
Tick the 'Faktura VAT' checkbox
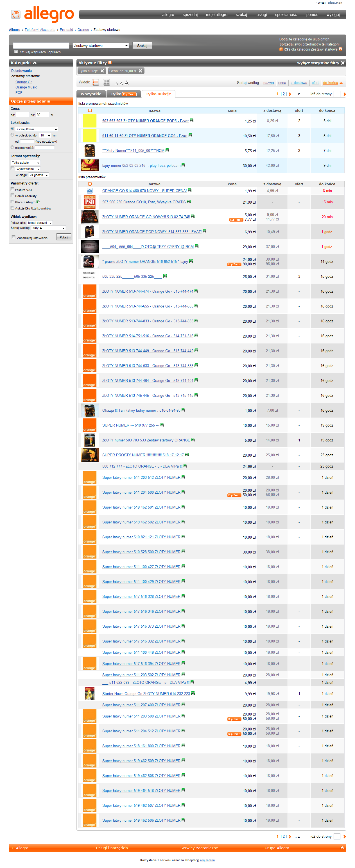click(x=12, y=189)
